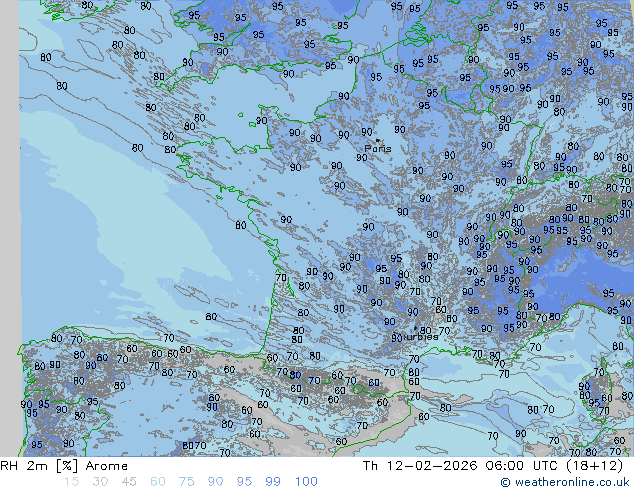
Task: Click the 'RH 2m [%] Arome' map title
Action: tap(64, 466)
